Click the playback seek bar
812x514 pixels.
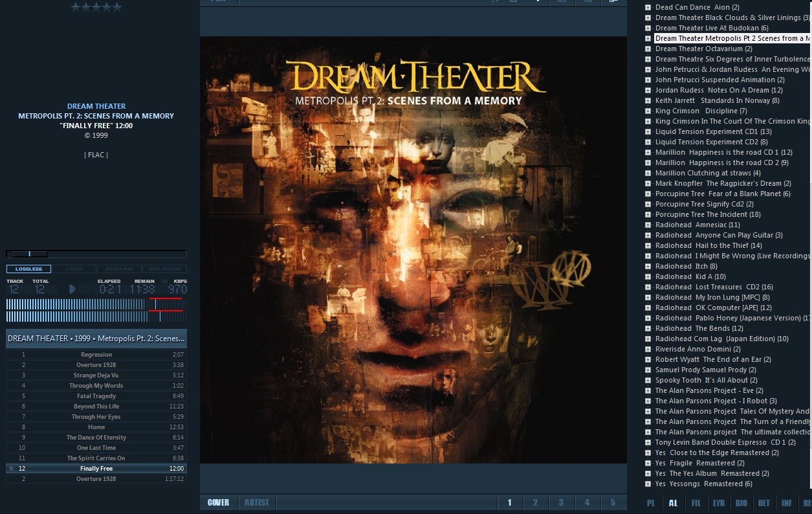click(96, 254)
